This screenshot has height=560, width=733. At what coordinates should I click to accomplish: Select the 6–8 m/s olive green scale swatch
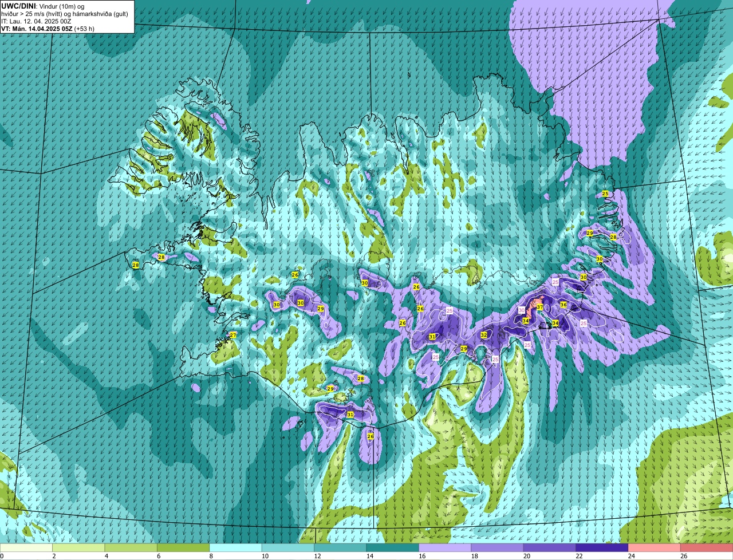point(183,547)
